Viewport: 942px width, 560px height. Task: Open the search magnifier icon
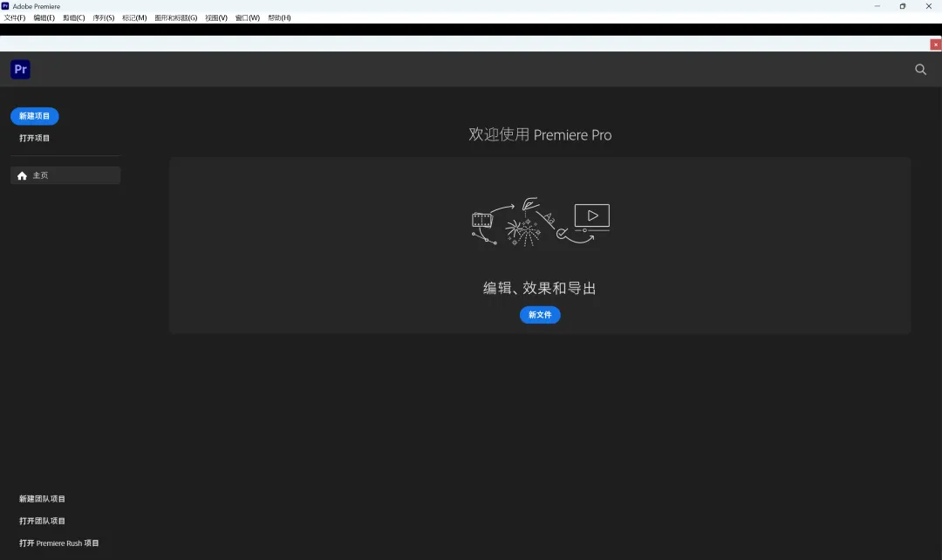920,69
